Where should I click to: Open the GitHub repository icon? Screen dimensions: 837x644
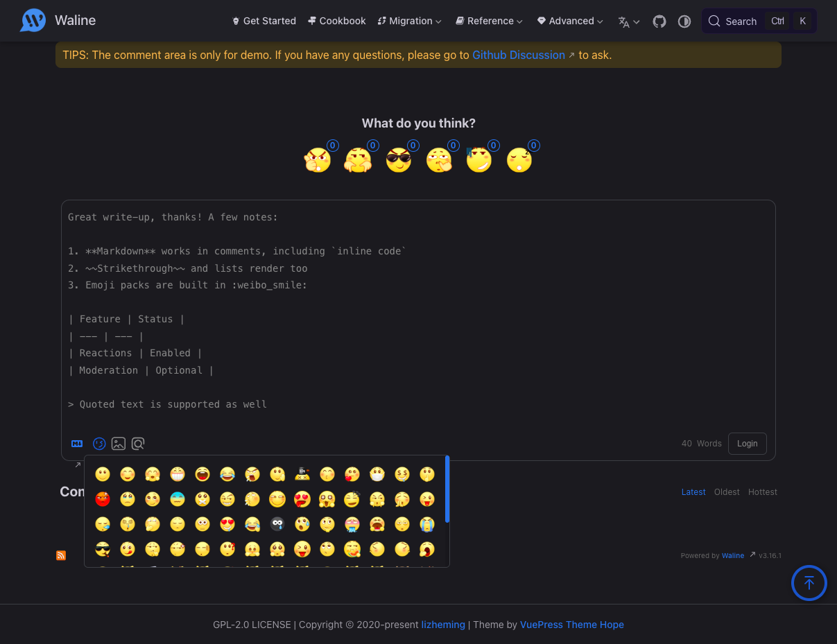pyautogui.click(x=659, y=21)
